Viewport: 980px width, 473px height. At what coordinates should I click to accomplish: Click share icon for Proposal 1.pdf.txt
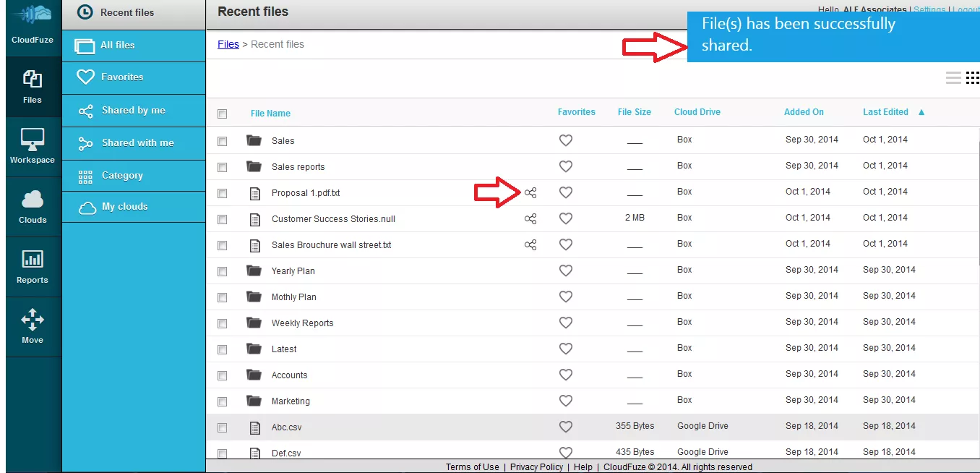point(530,193)
